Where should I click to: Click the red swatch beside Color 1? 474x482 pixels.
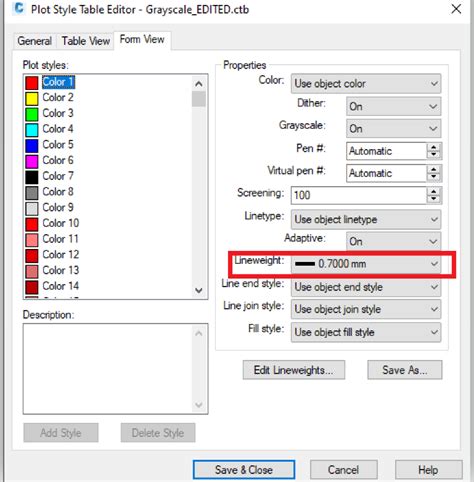coord(32,83)
